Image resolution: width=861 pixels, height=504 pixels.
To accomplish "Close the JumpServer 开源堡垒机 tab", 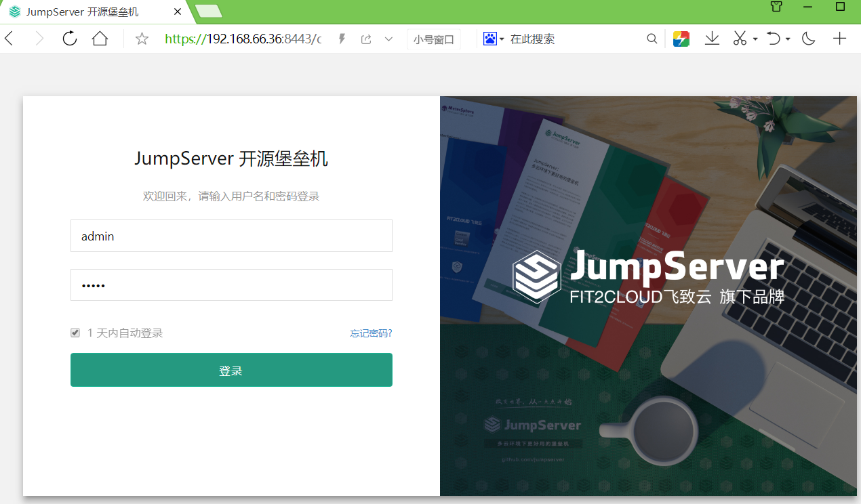I will click(178, 12).
